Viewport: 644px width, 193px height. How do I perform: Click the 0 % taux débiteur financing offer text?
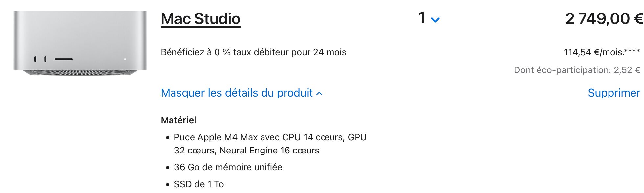(x=253, y=52)
